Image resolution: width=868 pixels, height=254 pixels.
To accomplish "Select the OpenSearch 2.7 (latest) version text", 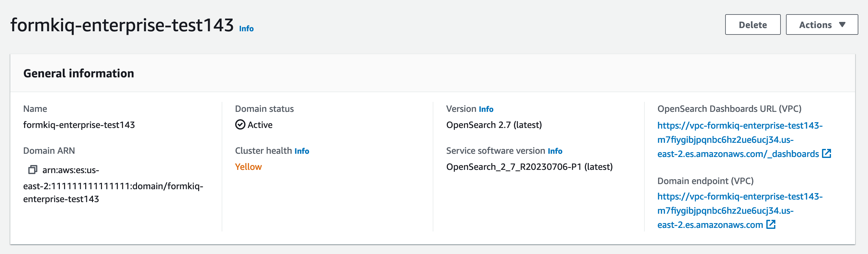I will pyautogui.click(x=494, y=125).
